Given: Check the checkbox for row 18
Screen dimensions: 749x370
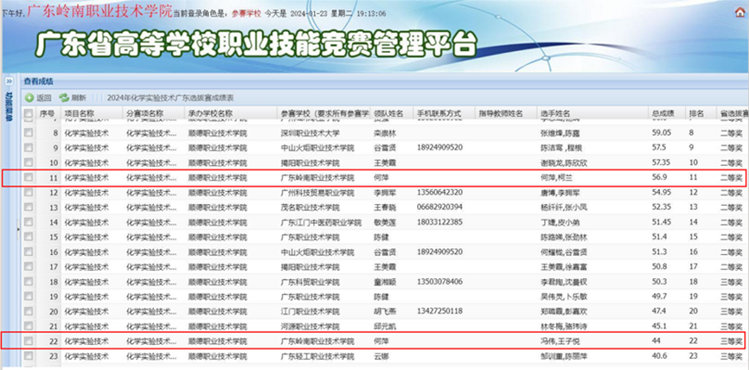Looking at the screenshot, I should [x=29, y=282].
